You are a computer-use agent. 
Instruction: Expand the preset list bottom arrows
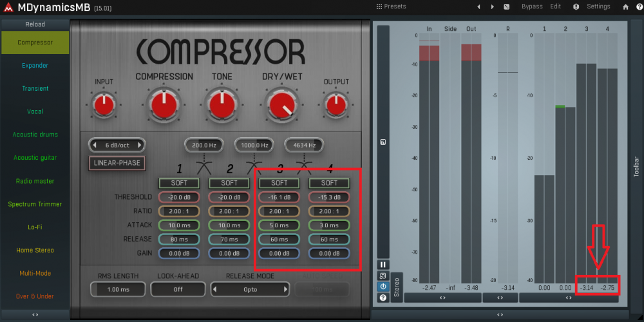[35, 315]
